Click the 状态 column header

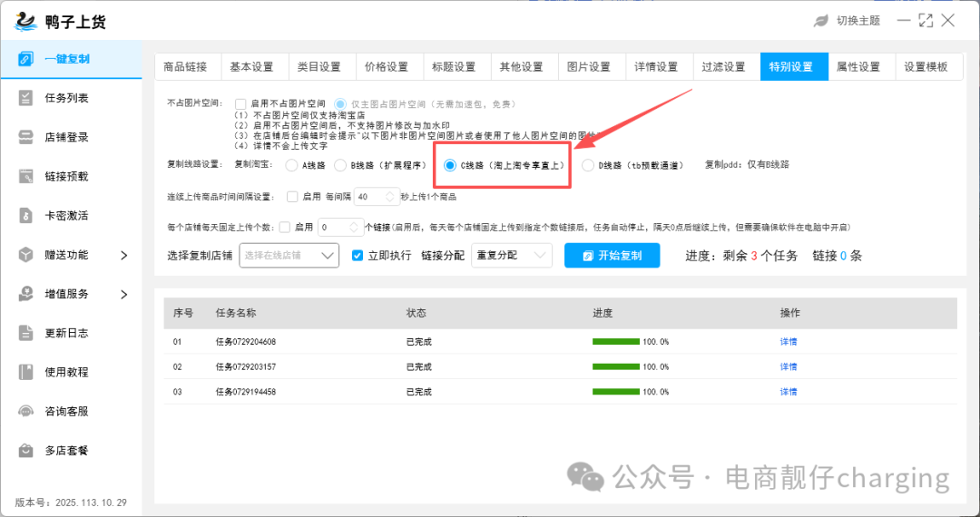(416, 313)
